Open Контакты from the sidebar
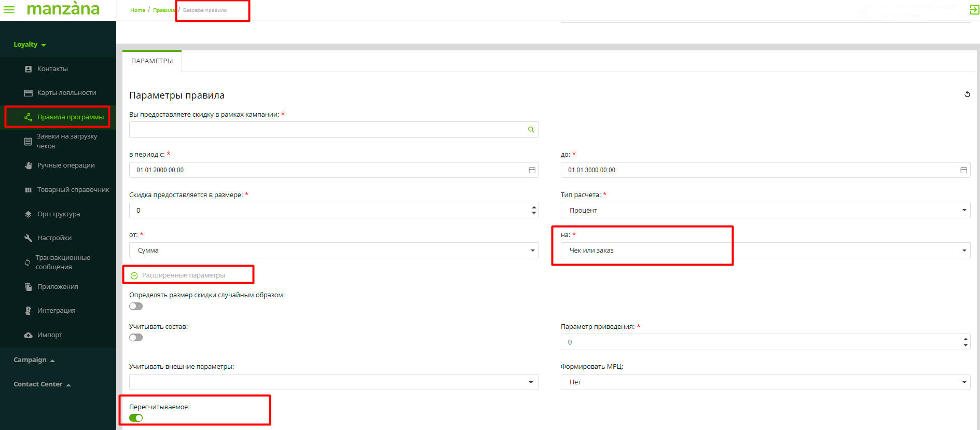This screenshot has height=430, width=980. click(52, 69)
